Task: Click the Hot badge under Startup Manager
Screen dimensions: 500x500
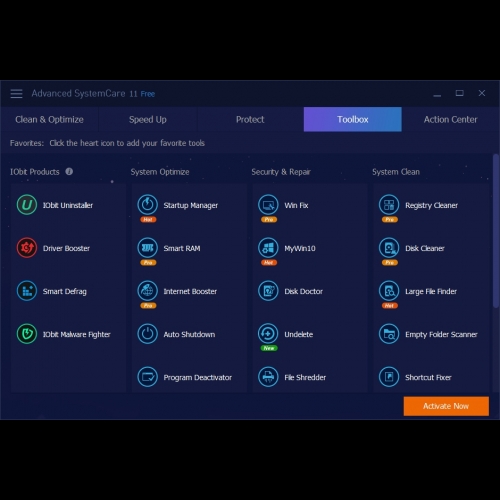Action: click(148, 220)
